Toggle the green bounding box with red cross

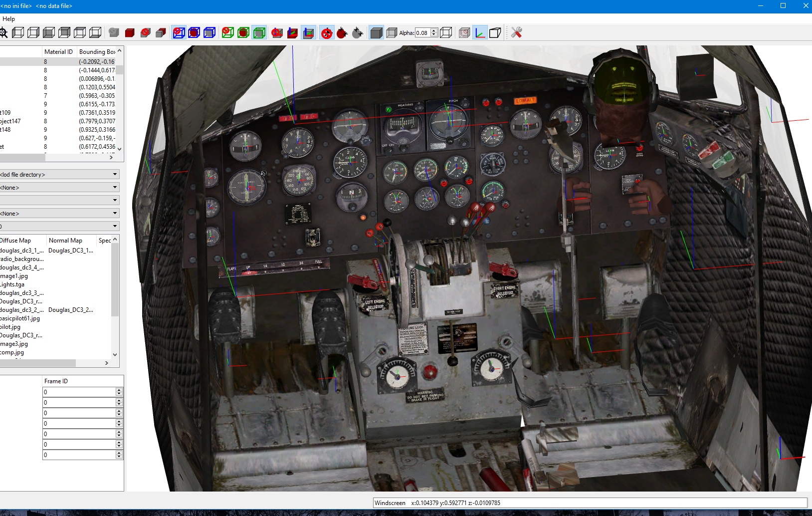228,33
